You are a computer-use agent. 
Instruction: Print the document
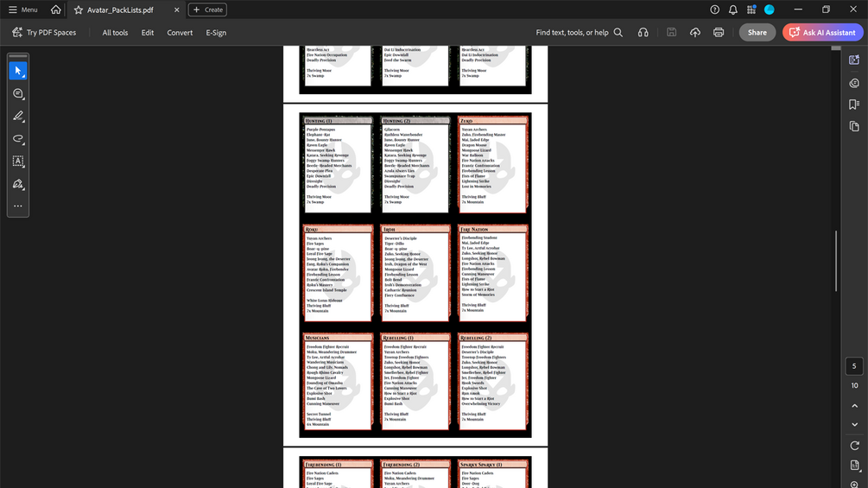(x=719, y=33)
